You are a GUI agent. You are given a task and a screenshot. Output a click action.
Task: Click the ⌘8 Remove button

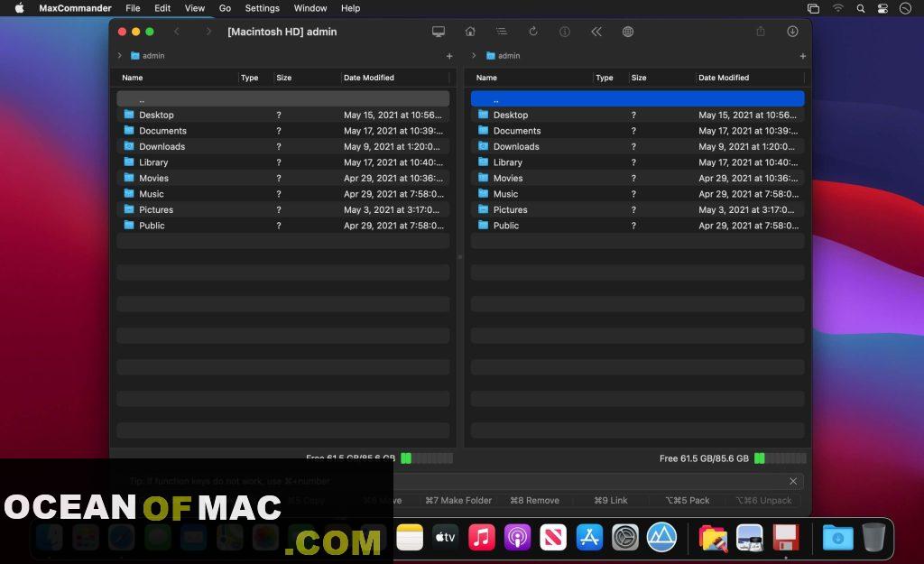coord(534,500)
